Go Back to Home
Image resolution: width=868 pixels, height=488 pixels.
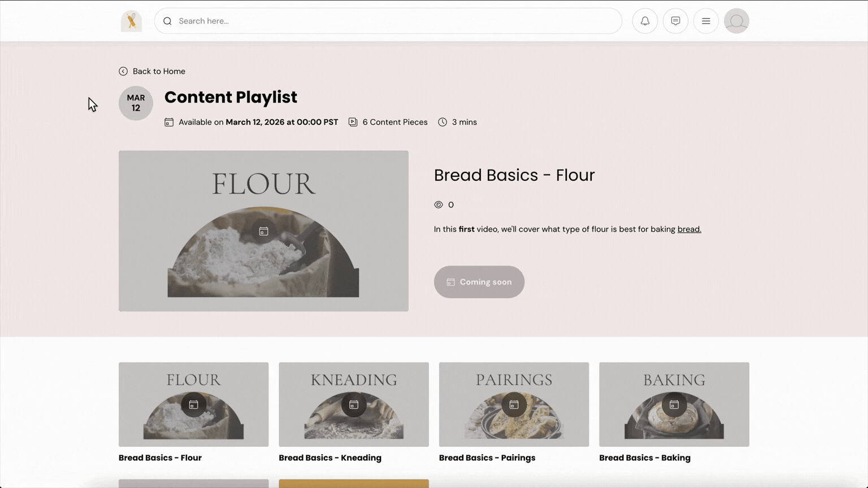tap(159, 71)
